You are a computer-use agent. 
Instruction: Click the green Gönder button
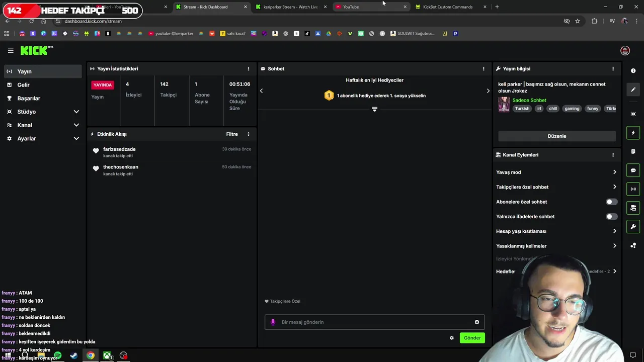click(x=472, y=338)
